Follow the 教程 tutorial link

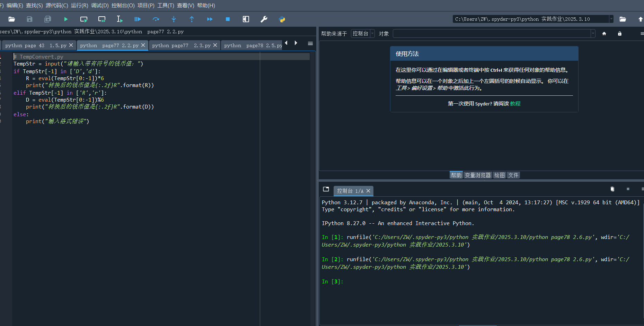[x=515, y=104]
